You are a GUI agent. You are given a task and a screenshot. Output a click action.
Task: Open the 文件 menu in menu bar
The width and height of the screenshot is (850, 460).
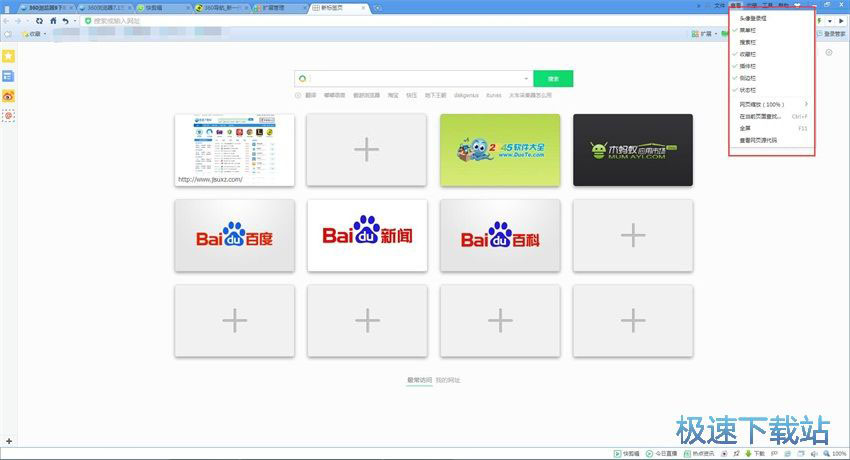click(x=719, y=5)
